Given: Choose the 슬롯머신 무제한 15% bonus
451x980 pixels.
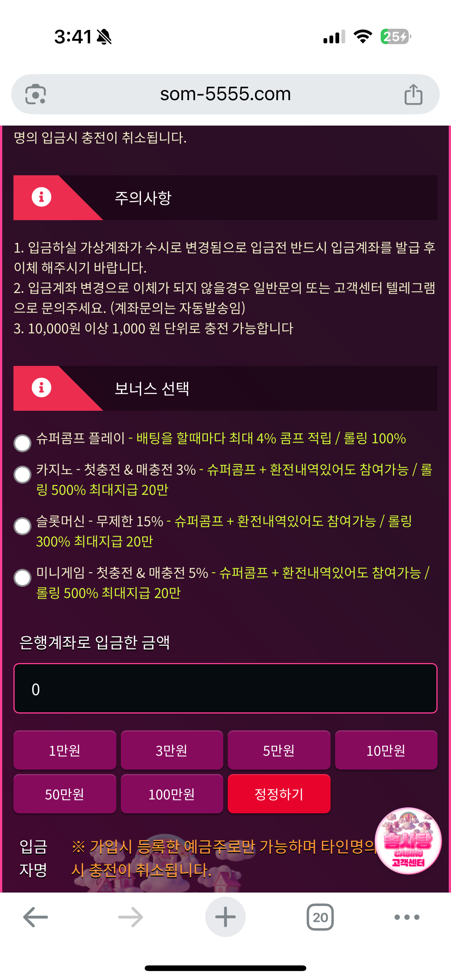Looking at the screenshot, I should (x=22, y=527).
